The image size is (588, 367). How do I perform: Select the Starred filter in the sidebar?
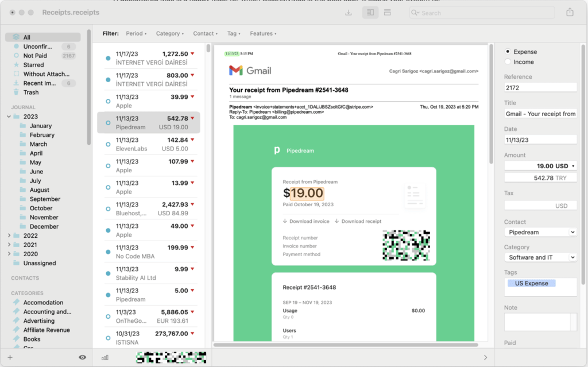pos(33,65)
